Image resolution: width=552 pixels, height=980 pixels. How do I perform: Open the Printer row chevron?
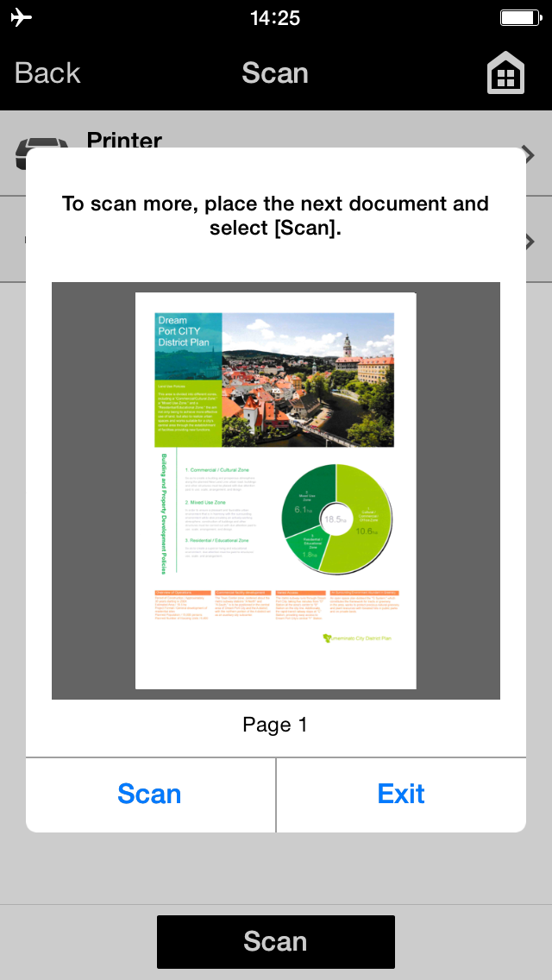[x=530, y=154]
